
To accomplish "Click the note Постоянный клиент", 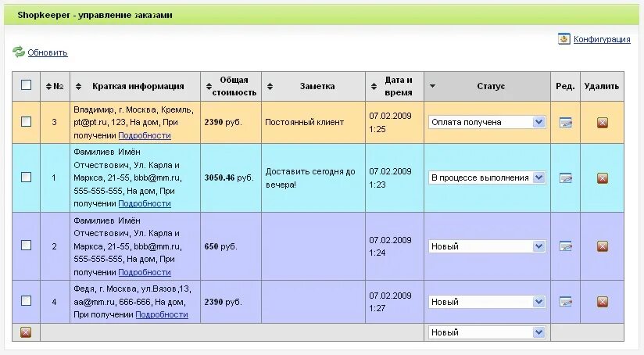I will point(304,122).
